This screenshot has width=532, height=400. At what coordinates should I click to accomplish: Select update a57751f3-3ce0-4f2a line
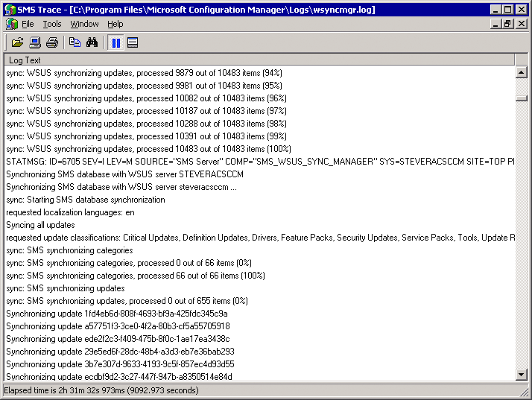click(259, 326)
